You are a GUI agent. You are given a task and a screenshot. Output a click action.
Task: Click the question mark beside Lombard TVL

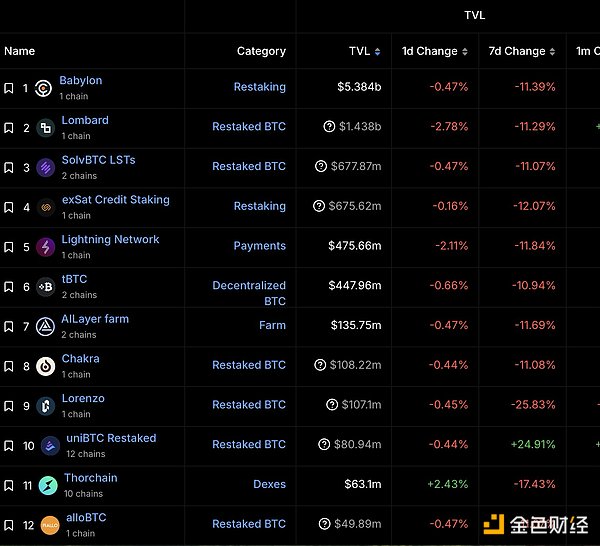coord(329,127)
